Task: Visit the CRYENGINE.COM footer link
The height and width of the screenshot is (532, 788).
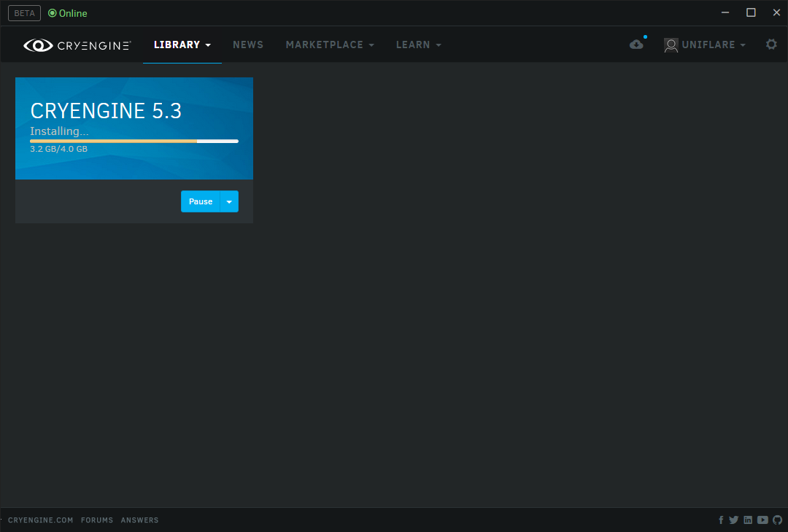Action: pos(40,520)
